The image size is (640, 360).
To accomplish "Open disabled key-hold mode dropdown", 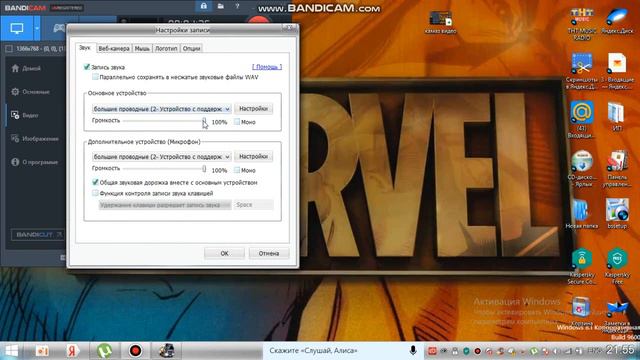I will 165,205.
